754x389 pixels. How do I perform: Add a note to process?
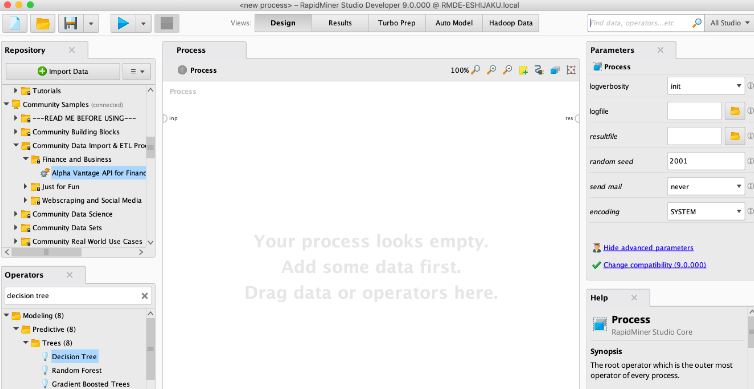coord(523,70)
